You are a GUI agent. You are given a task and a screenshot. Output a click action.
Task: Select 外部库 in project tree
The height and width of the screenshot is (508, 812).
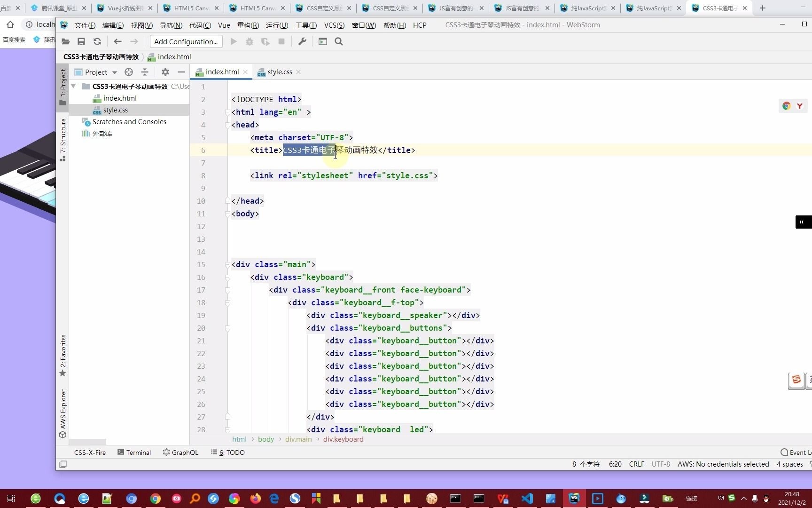pyautogui.click(x=102, y=134)
